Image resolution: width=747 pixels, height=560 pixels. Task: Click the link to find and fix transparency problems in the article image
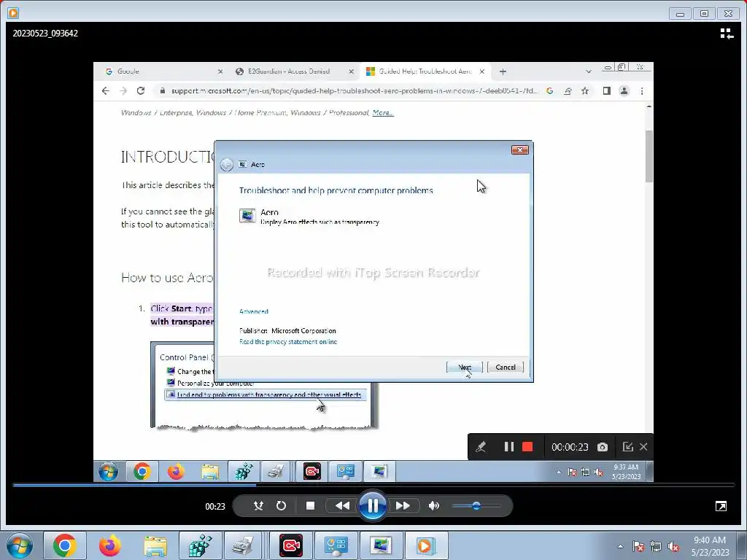(x=268, y=394)
